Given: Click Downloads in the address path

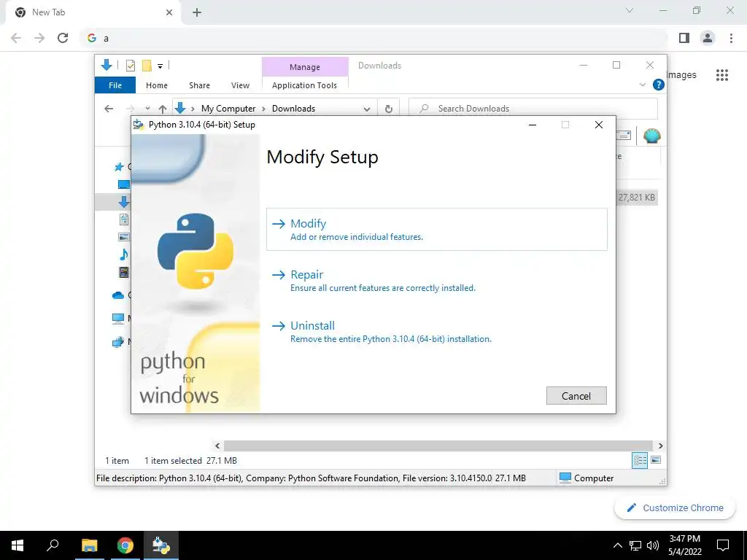Looking at the screenshot, I should point(293,109).
